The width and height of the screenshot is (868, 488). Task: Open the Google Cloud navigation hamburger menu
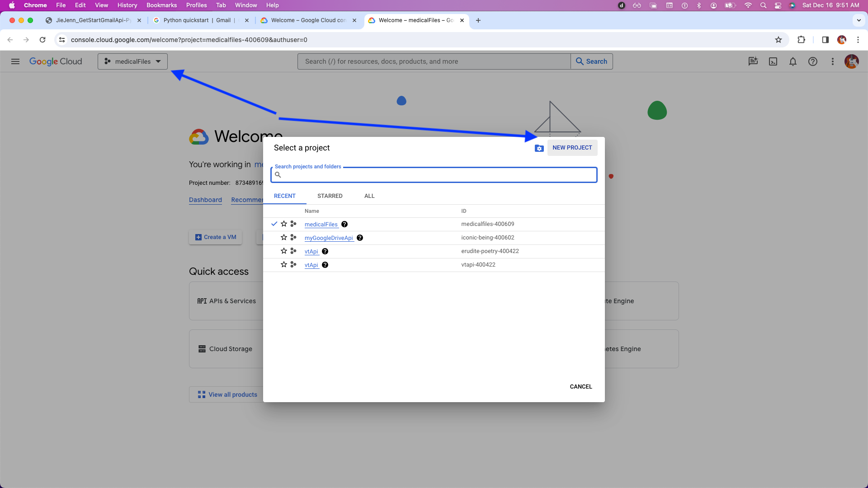coord(15,61)
